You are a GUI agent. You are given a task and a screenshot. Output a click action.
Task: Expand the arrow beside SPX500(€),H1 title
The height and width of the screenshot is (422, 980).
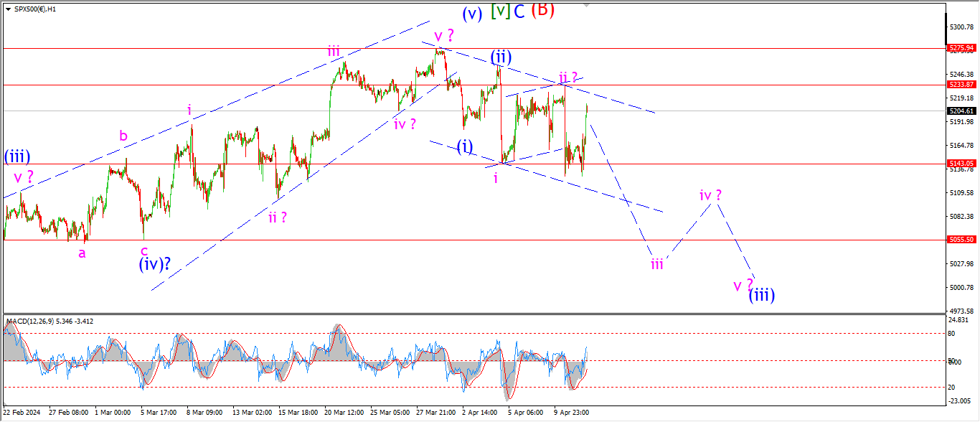coord(6,7)
